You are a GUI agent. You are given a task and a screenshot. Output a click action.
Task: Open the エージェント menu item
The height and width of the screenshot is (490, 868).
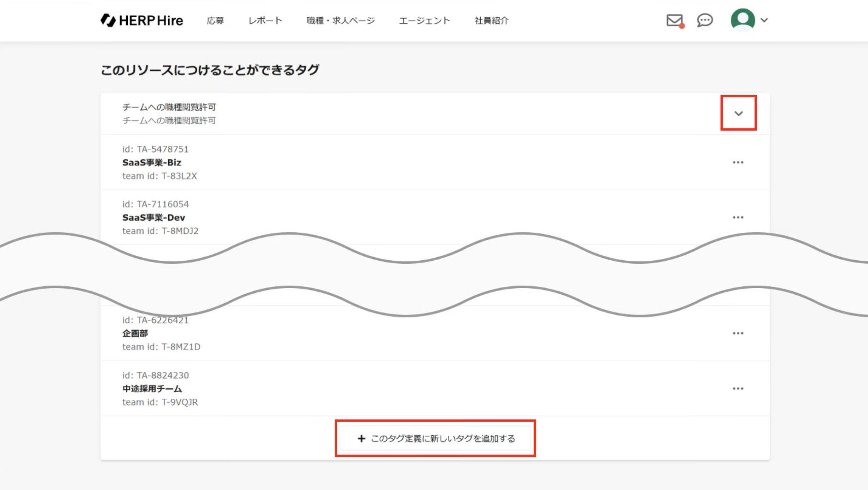coord(424,21)
